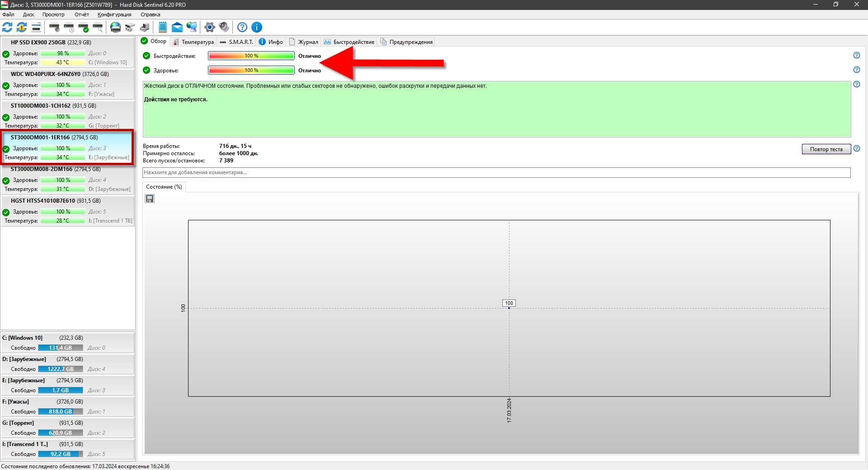
Task: Click the 1,7 GB free space bar
Action: 61,390
